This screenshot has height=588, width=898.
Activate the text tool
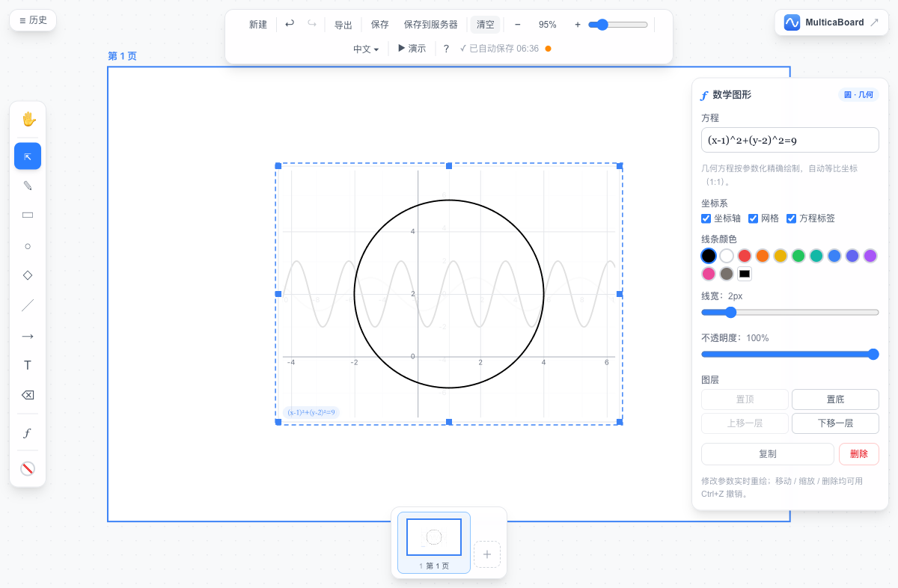28,366
